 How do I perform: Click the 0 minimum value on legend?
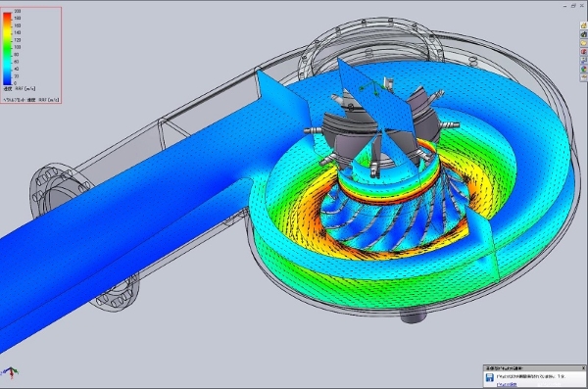coord(15,83)
